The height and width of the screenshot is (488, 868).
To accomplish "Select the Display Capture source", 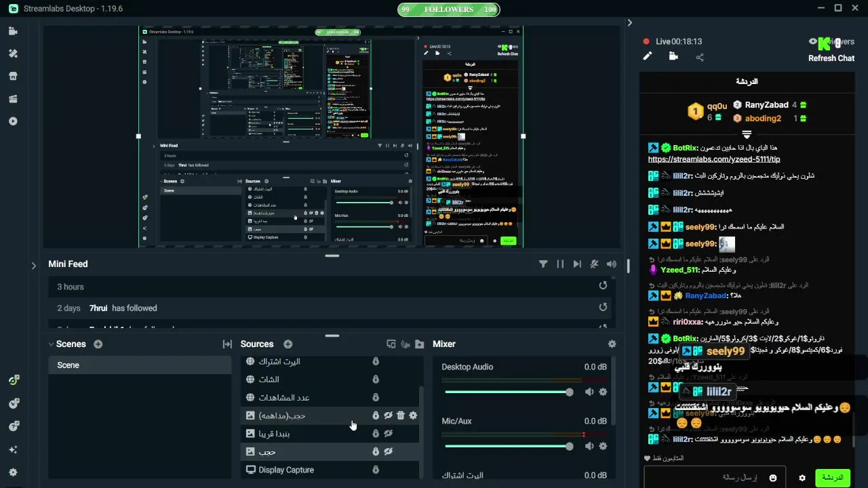I will click(330, 470).
